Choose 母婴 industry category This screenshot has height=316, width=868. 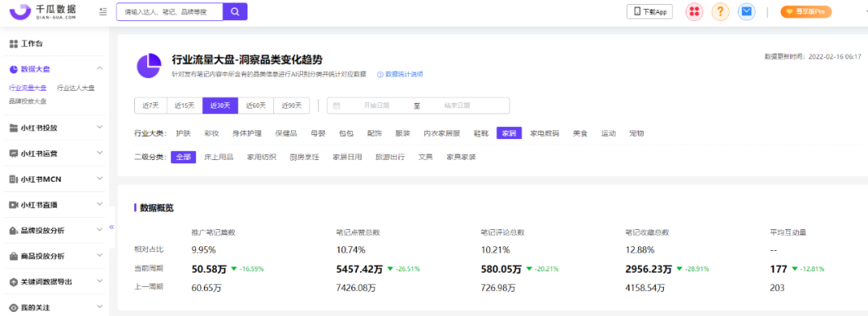click(x=318, y=133)
